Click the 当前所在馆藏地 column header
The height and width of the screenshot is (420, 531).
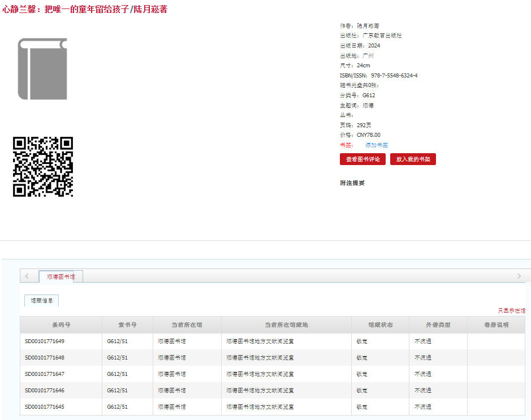pyautogui.click(x=286, y=325)
